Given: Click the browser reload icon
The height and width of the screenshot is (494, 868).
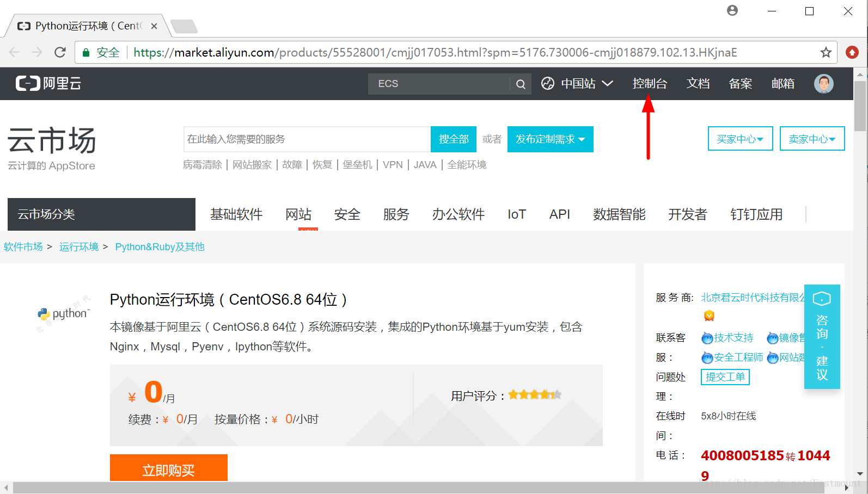Looking at the screenshot, I should (x=60, y=52).
